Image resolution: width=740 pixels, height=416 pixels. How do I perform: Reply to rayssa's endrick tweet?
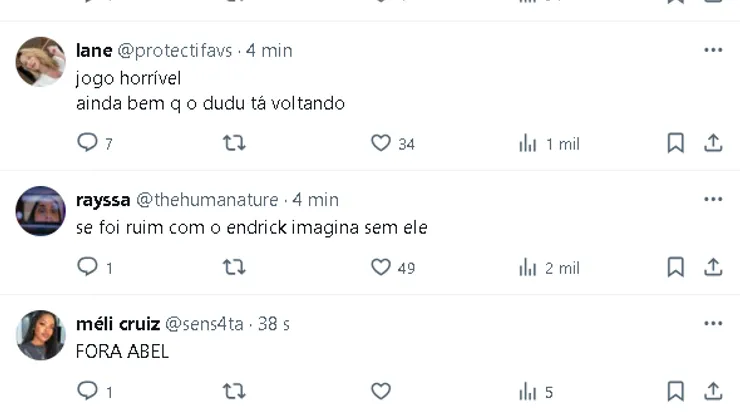point(88,268)
